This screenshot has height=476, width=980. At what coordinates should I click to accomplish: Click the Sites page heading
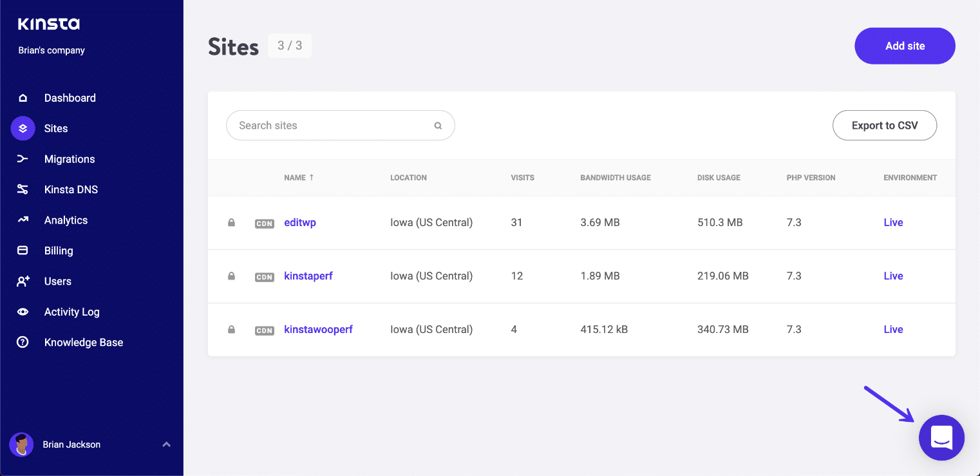pyautogui.click(x=233, y=47)
